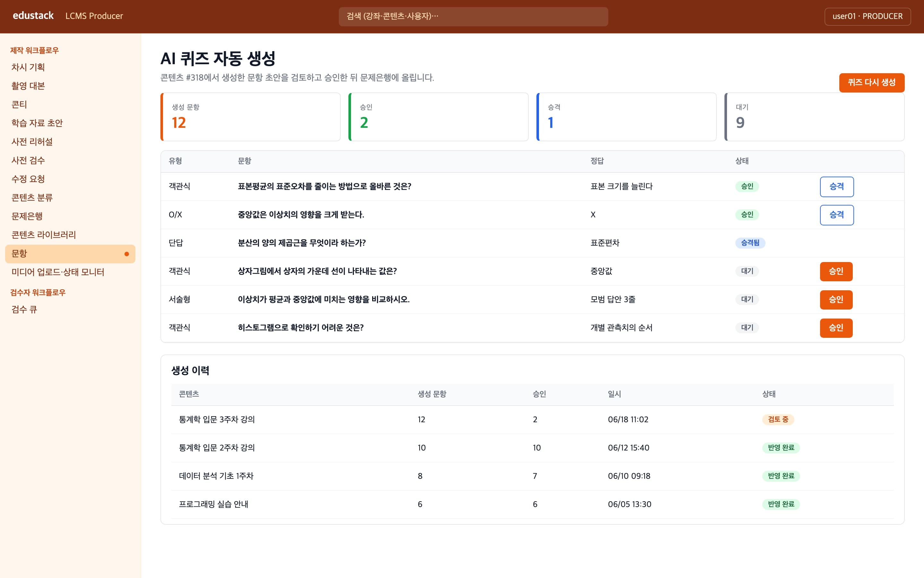Click the 콘텐츠 column header in history

coord(189,394)
